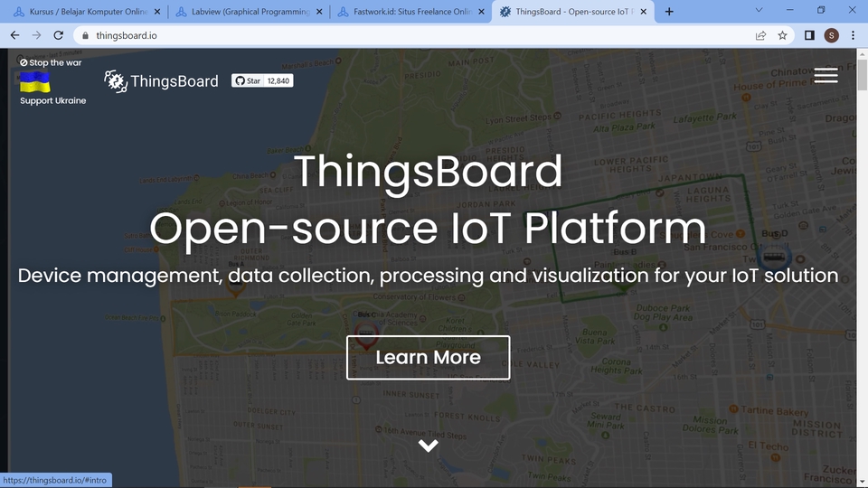Open the Support Ukraine link
The width and height of the screenshot is (868, 488).
click(52, 100)
